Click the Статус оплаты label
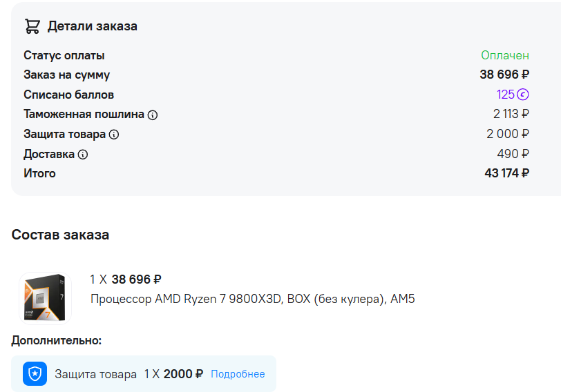This screenshot has height=392, width=561. point(64,55)
